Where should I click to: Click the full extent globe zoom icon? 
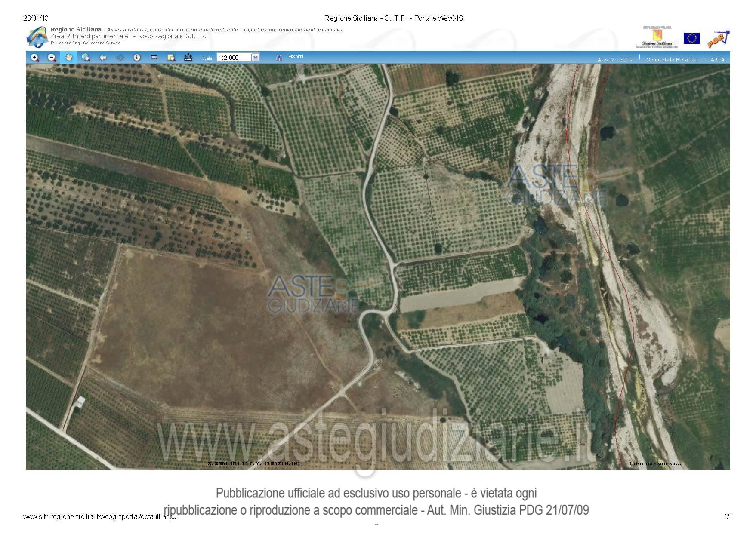tap(86, 58)
